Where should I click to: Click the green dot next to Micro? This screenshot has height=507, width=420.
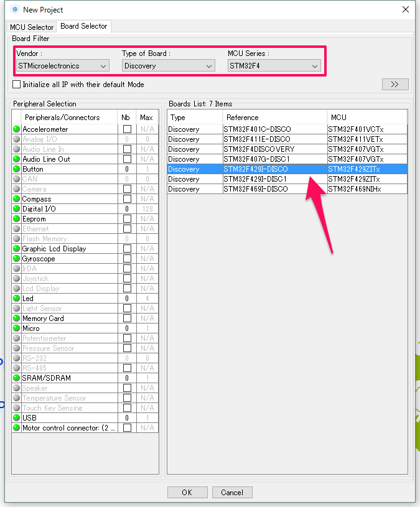click(17, 328)
